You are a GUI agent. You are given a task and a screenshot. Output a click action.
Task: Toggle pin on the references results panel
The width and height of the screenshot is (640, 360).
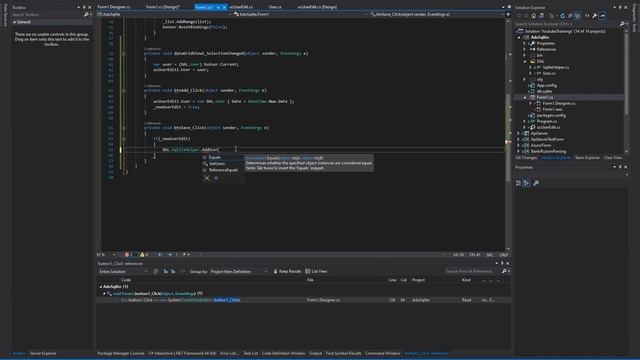pyautogui.click(x=502, y=264)
